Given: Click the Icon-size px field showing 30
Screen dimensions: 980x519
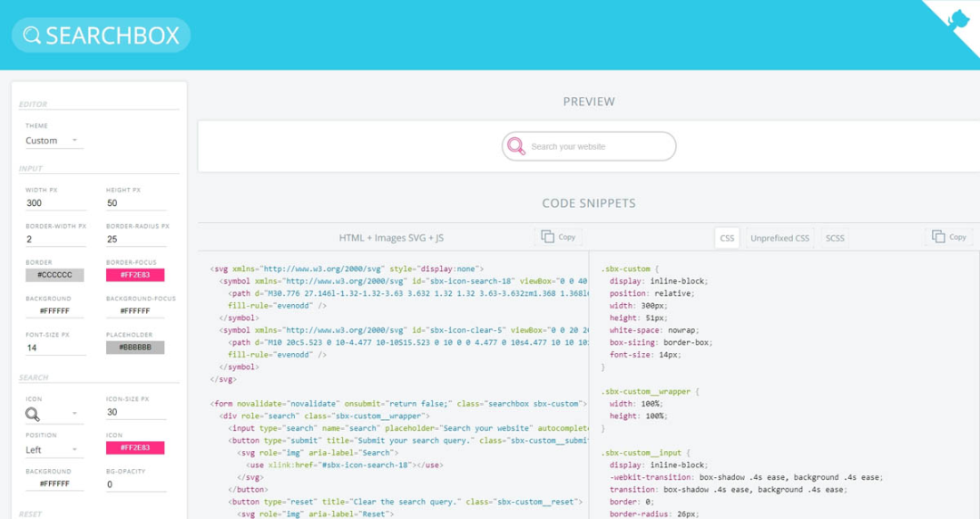Looking at the screenshot, I should tap(136, 412).
